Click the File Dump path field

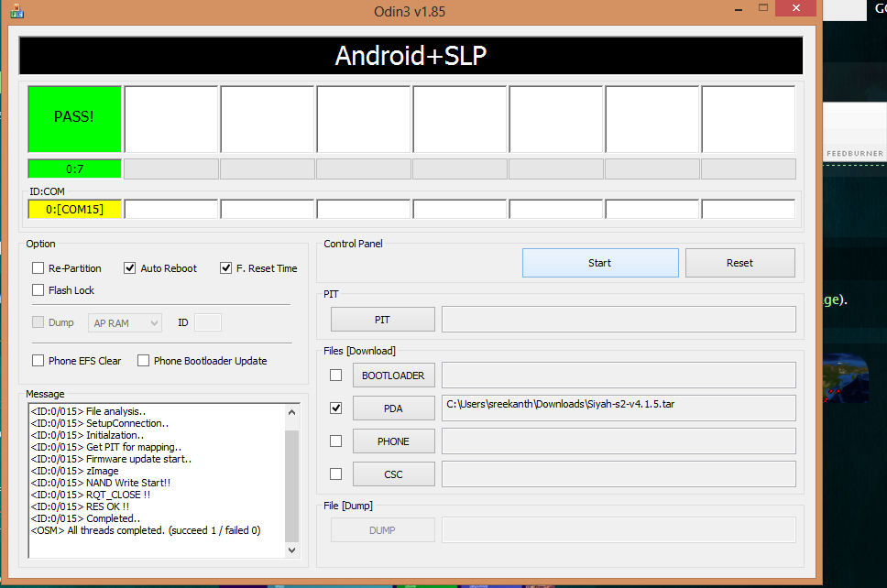[x=619, y=529]
